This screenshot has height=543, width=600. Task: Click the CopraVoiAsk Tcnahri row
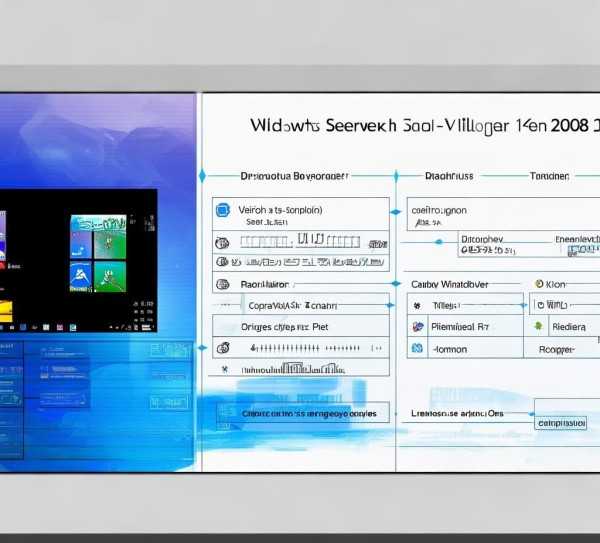(x=301, y=305)
